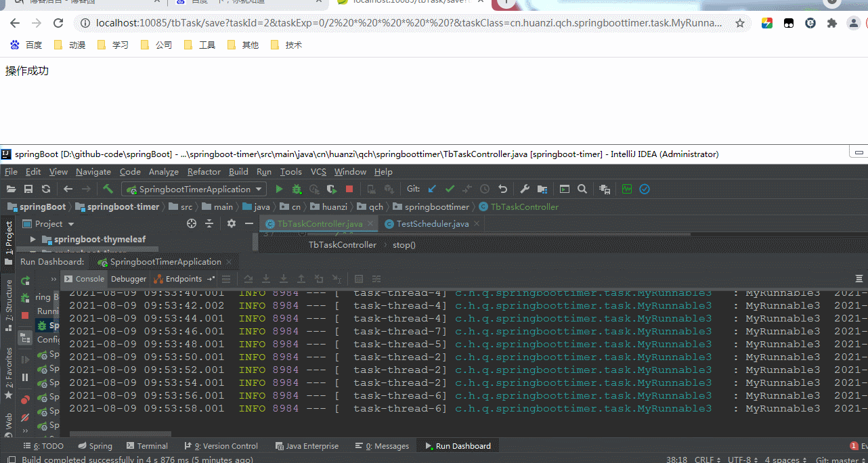Mute breakpoints in debug sidebar
868x463 pixels.
coord(25,418)
